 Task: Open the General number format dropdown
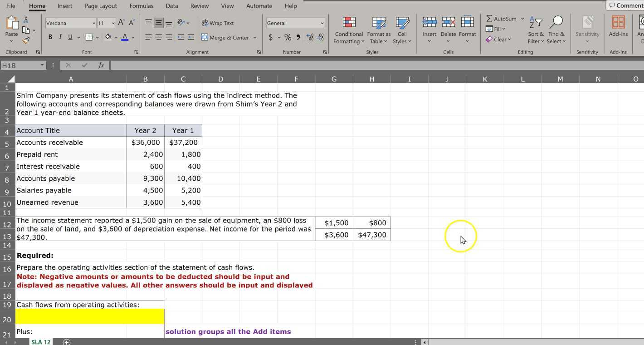(323, 23)
